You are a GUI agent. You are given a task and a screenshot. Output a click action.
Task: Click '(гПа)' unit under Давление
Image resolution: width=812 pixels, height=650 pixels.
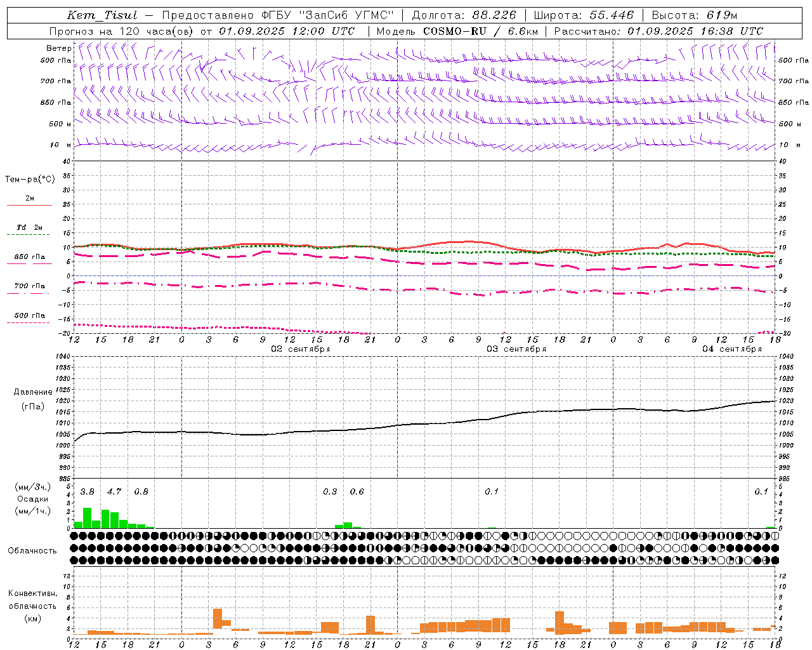pos(33,406)
